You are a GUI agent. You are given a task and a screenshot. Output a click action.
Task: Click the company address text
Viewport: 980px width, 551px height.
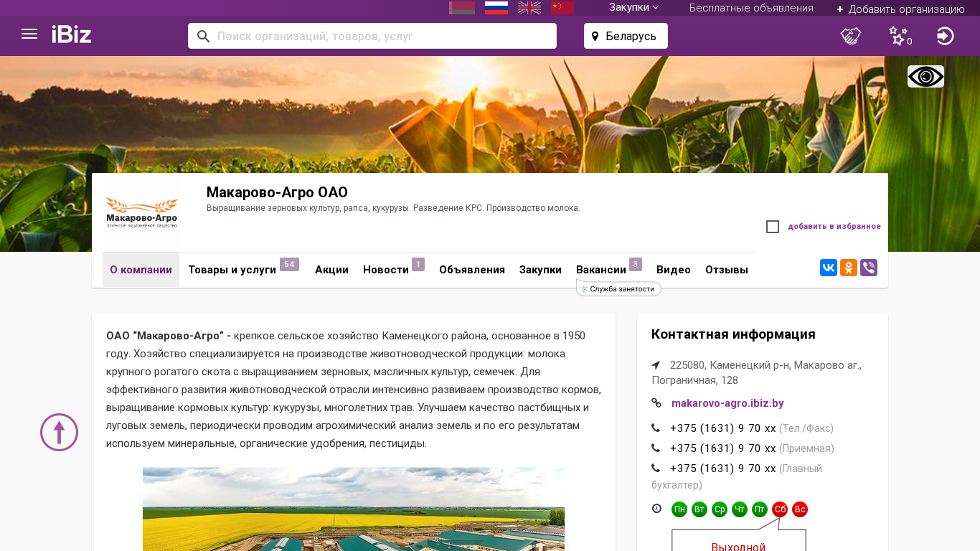(756, 372)
